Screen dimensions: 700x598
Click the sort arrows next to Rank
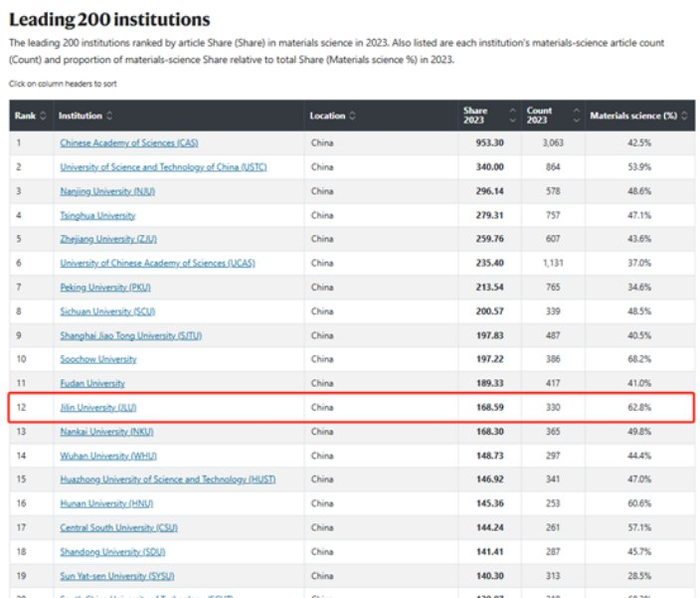pos(43,116)
